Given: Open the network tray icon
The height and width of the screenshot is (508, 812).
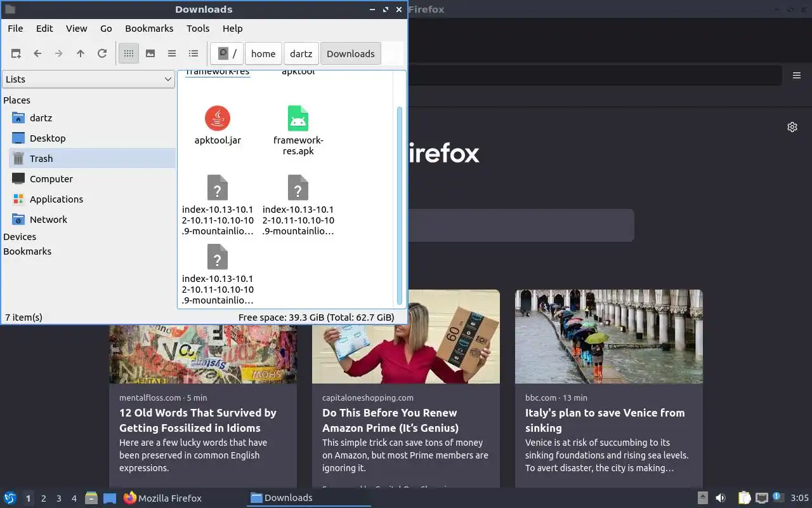Looking at the screenshot, I should (x=762, y=498).
